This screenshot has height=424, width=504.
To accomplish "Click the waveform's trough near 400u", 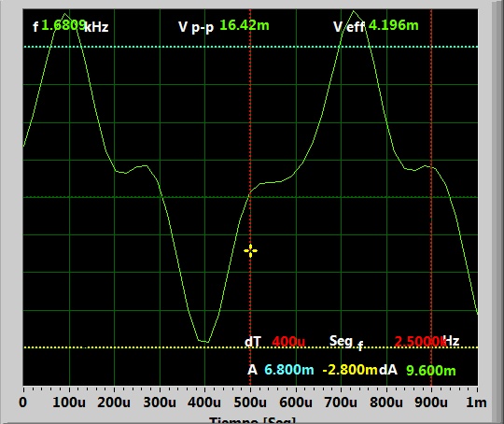I will click(203, 341).
